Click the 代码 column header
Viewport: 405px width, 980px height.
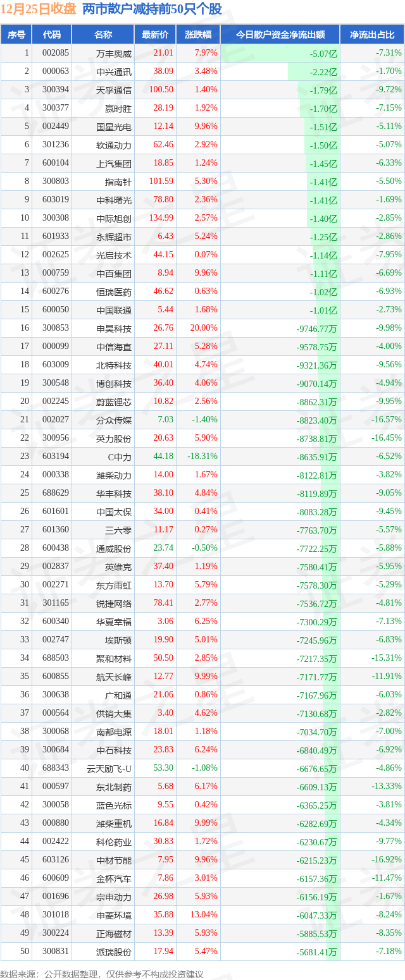coord(51,34)
